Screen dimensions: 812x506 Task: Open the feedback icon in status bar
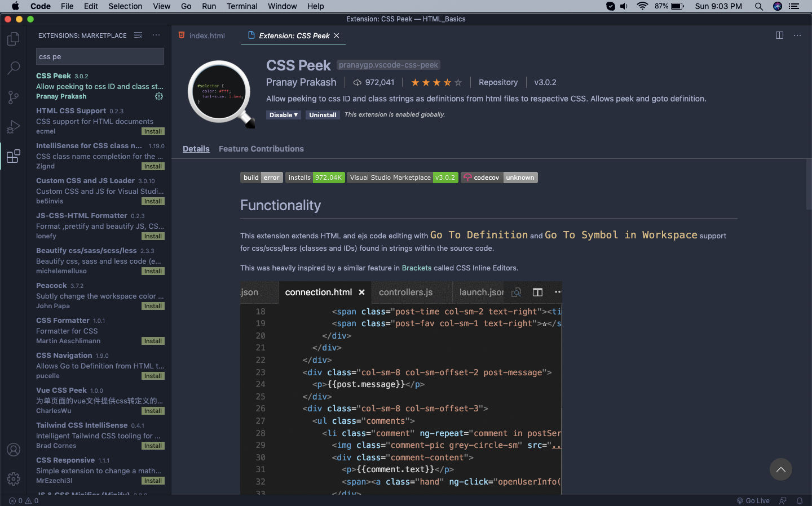pyautogui.click(x=783, y=500)
